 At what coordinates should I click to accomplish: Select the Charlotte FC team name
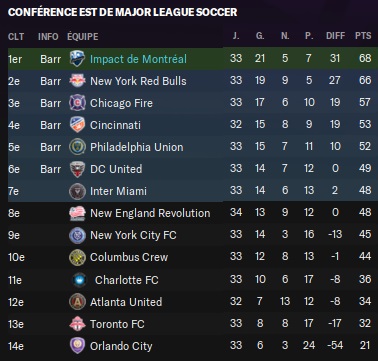126,280
